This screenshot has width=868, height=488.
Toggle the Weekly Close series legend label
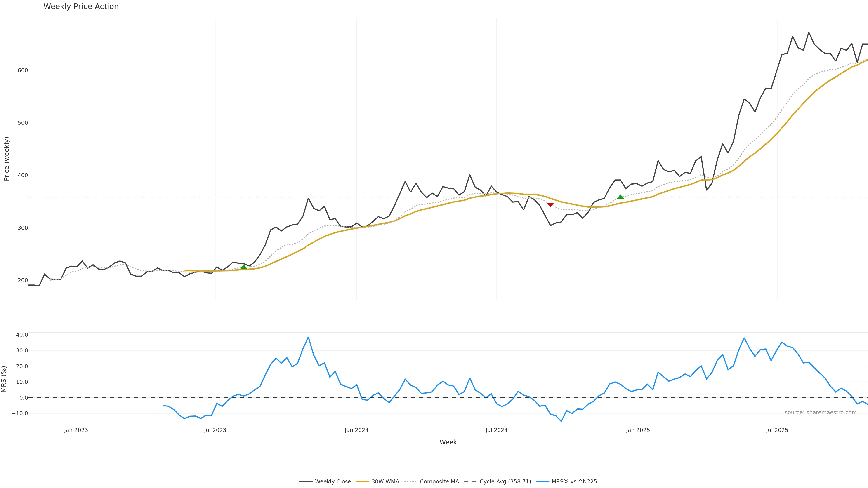(x=333, y=482)
